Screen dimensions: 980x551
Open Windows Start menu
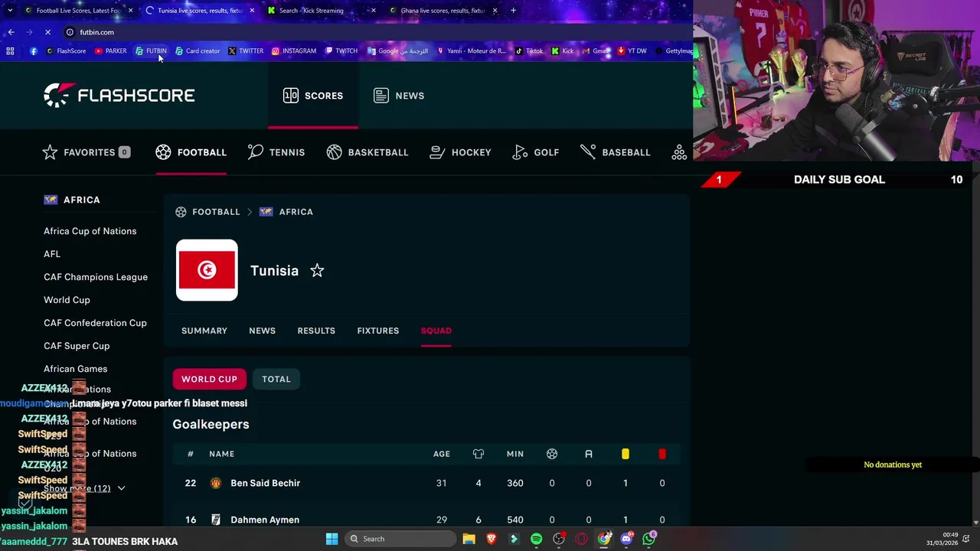click(x=332, y=539)
